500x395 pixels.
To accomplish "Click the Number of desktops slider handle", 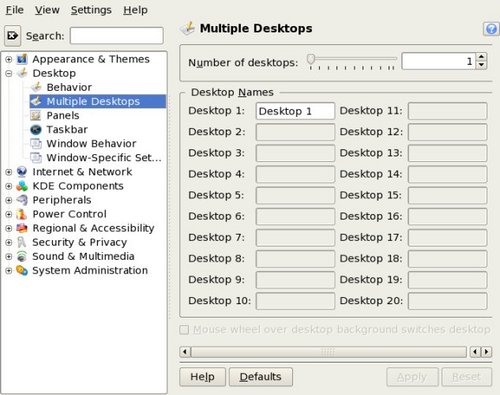I will (311, 59).
